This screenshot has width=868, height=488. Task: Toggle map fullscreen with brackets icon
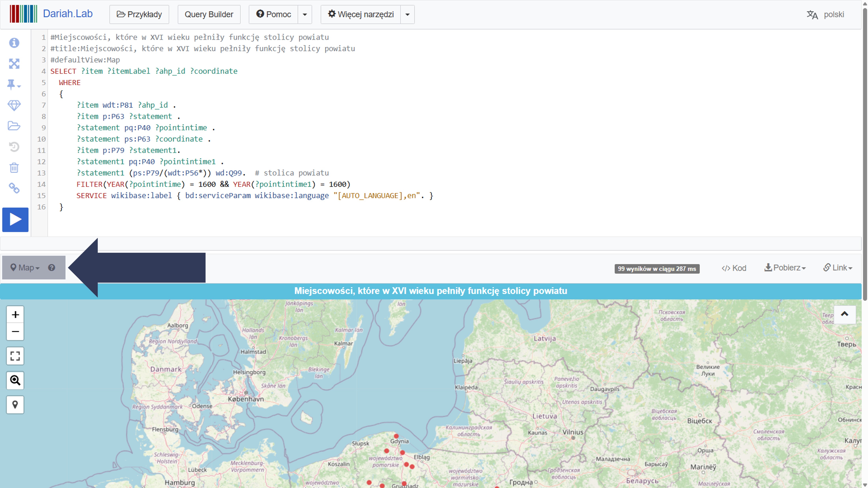[15, 356]
